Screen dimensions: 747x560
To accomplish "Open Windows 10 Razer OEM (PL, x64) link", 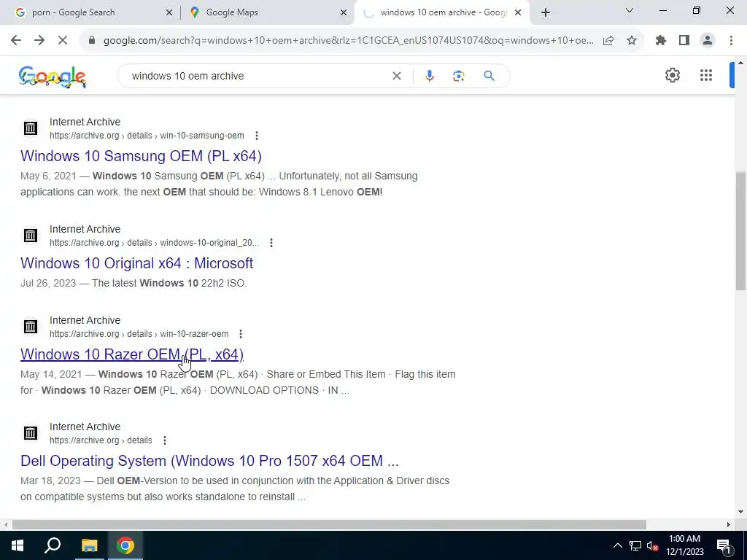I will [x=132, y=354].
